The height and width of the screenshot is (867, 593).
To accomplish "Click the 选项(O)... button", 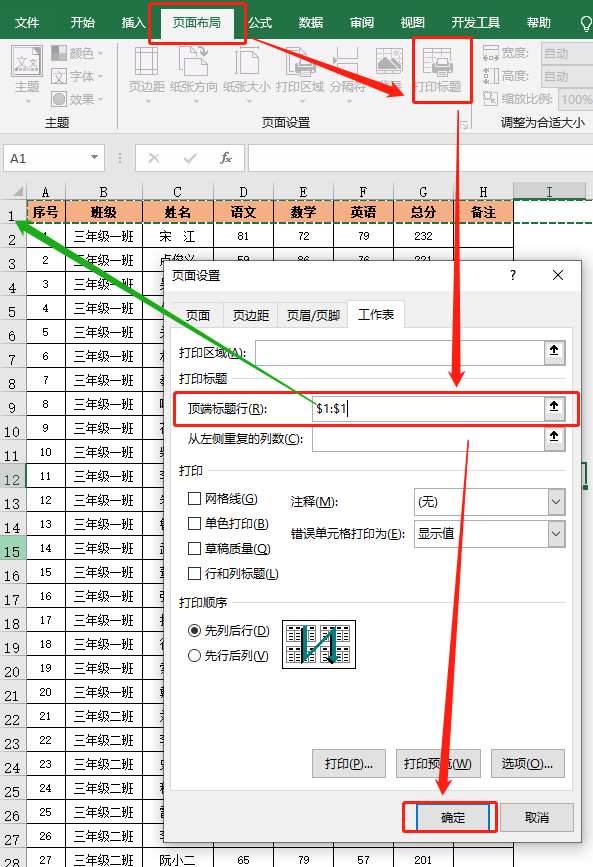I will (x=527, y=764).
